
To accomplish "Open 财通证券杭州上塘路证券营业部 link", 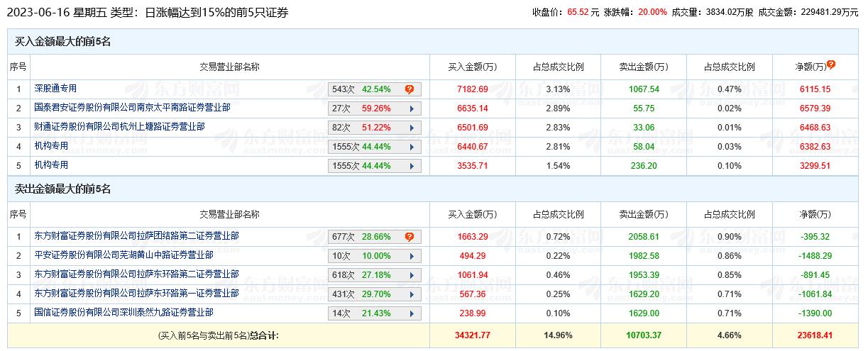I will (119, 127).
